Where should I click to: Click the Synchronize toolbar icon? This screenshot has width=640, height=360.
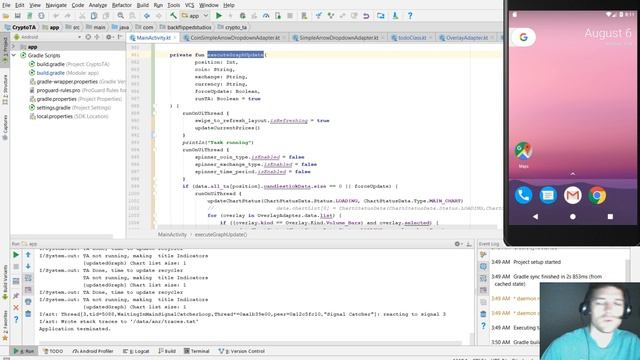29,16
